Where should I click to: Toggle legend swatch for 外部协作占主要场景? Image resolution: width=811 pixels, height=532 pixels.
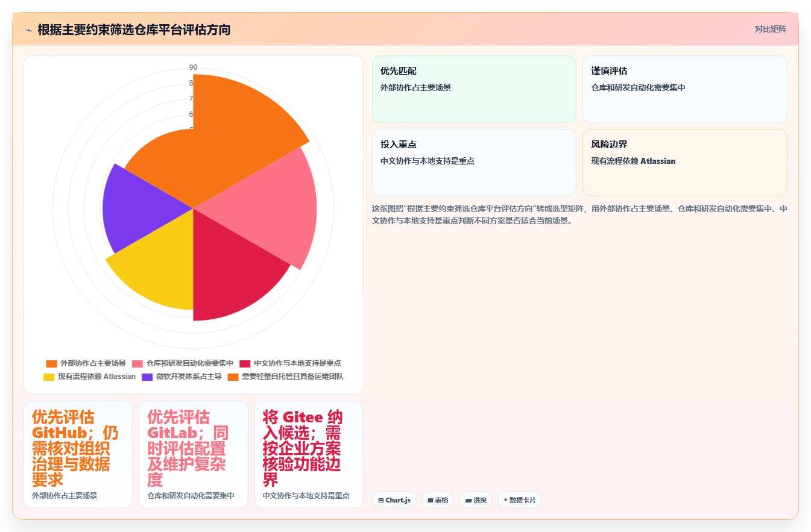51,363
